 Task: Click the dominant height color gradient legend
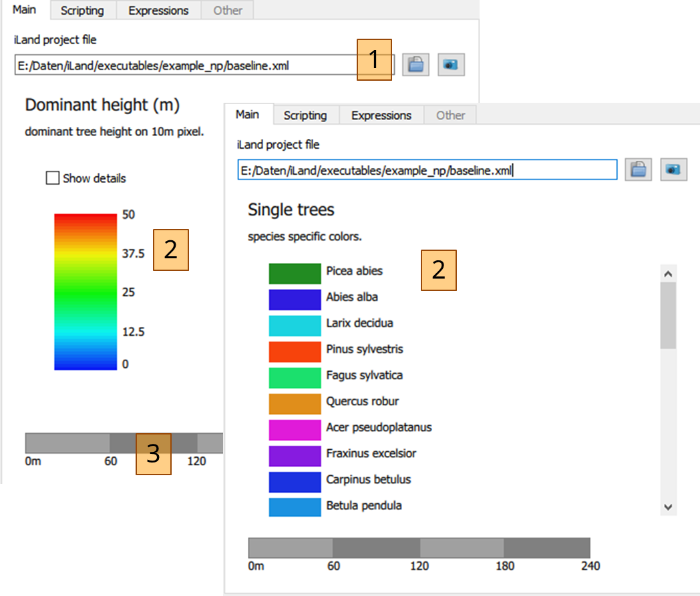point(85,292)
